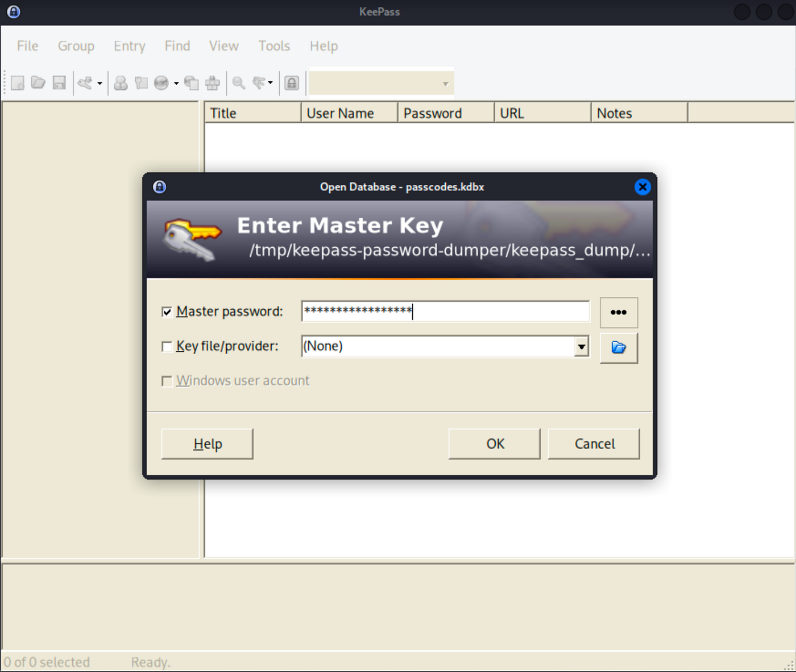Image resolution: width=796 pixels, height=672 pixels.
Task: Open the View menu
Action: 224,46
